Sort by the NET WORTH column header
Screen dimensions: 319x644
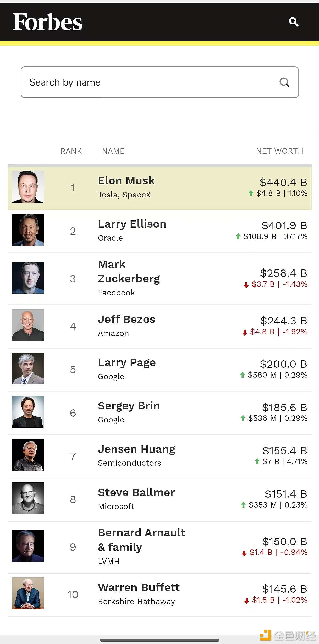pyautogui.click(x=279, y=151)
